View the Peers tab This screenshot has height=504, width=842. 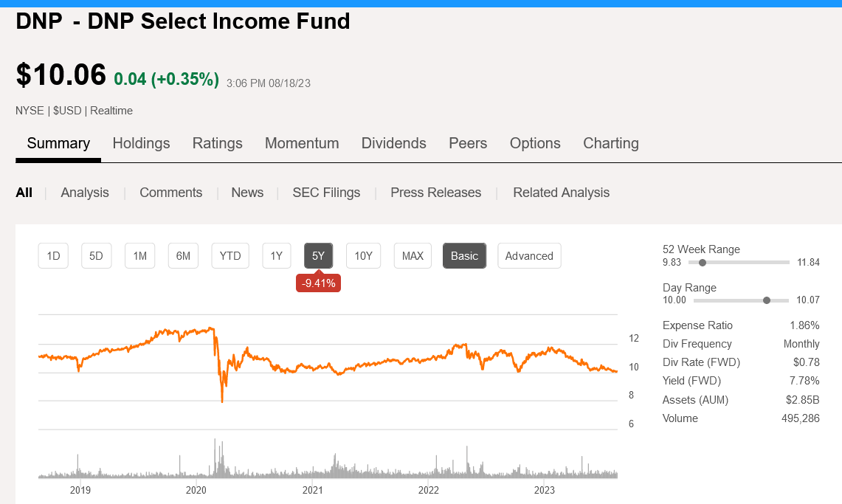[x=468, y=143]
